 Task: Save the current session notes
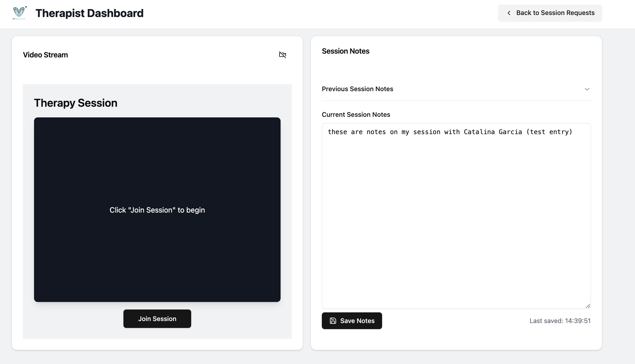tap(352, 321)
